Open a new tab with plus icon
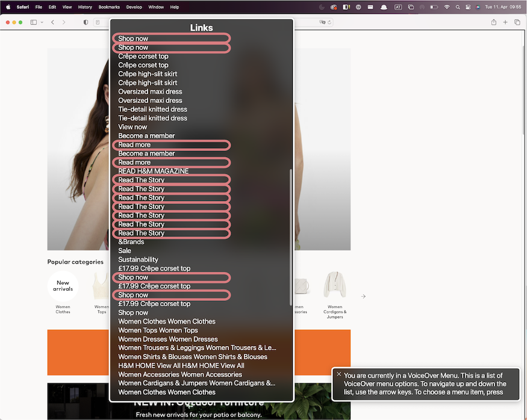The width and height of the screenshot is (527, 420). (505, 22)
